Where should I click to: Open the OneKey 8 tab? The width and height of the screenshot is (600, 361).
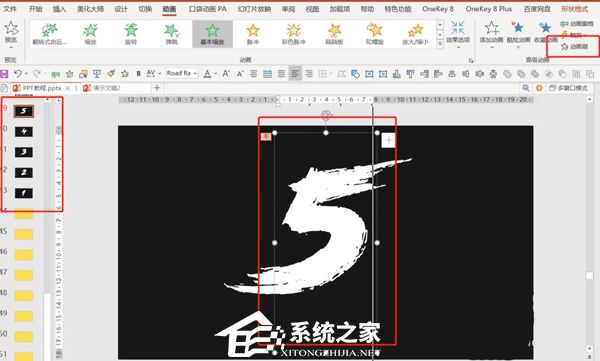438,8
